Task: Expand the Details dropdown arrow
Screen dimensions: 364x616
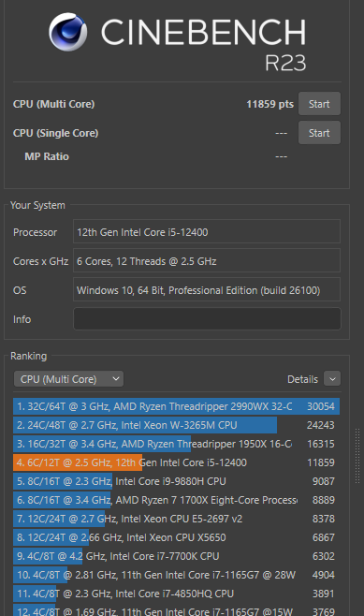Action: (332, 379)
